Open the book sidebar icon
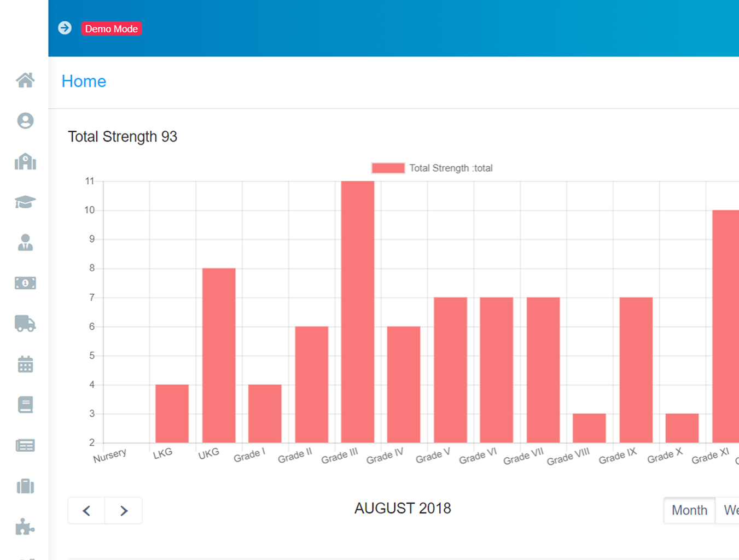The width and height of the screenshot is (739, 560). coord(25,405)
